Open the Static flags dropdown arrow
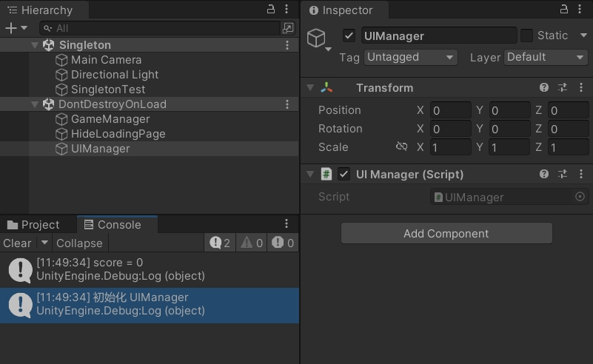Image resolution: width=593 pixels, height=364 pixels. coord(583,36)
